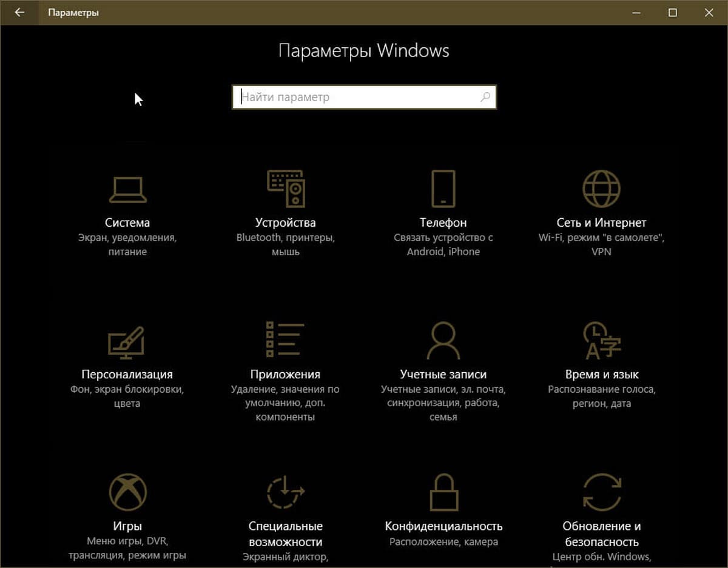Open the Приложения list icon
728x568 pixels.
pos(285,339)
